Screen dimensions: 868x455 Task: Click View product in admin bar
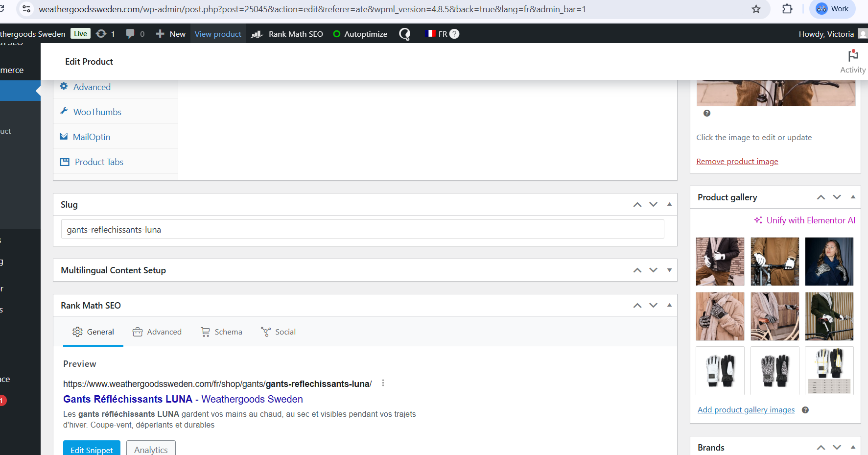click(x=218, y=34)
